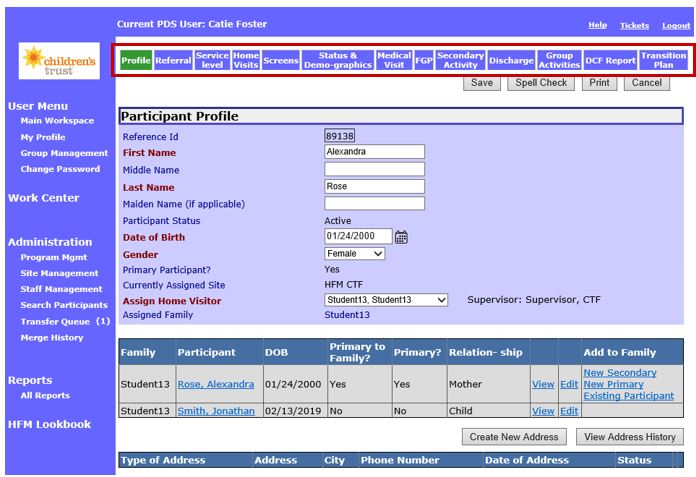The height and width of the screenshot is (477, 696).
Task: Open Search Participants in Administration menu
Action: tap(64, 305)
